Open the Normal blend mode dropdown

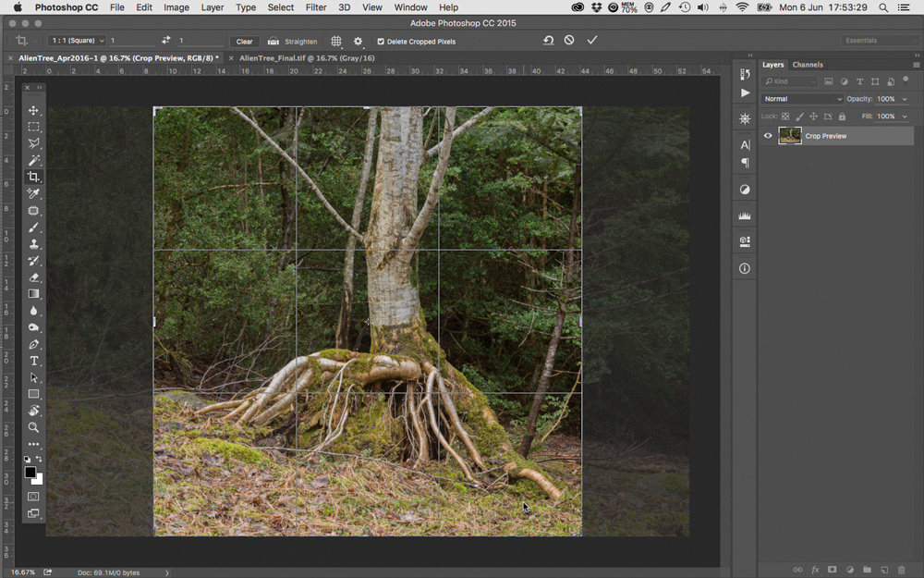tap(802, 99)
